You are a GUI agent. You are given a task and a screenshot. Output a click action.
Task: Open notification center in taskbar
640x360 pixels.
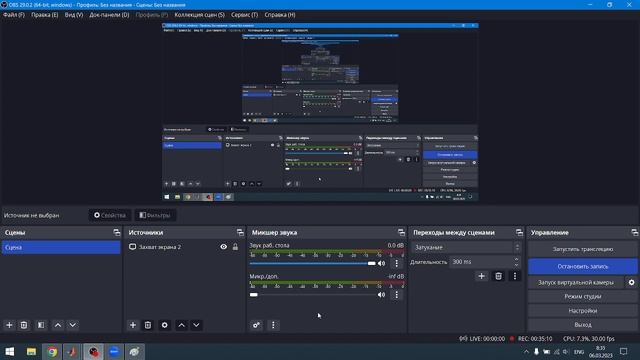click(x=623, y=351)
